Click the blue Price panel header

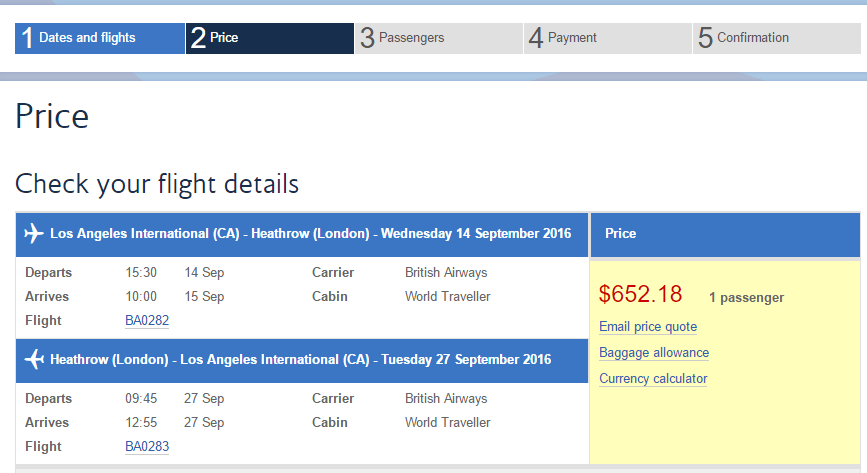point(724,234)
